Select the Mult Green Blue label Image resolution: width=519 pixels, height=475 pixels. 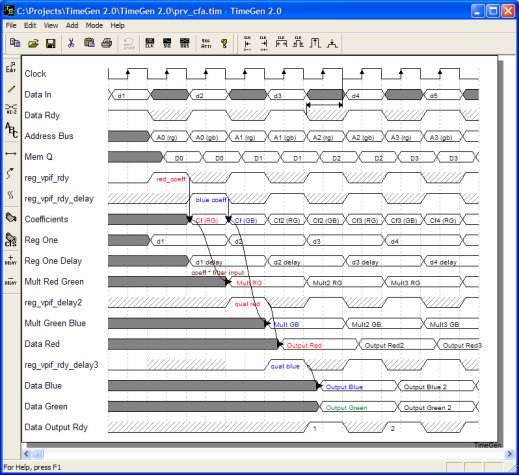pos(55,323)
